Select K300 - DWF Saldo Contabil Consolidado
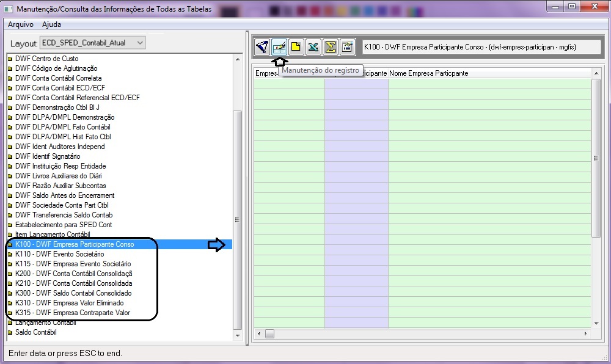Viewport: 611px width, 364px height. (x=73, y=293)
